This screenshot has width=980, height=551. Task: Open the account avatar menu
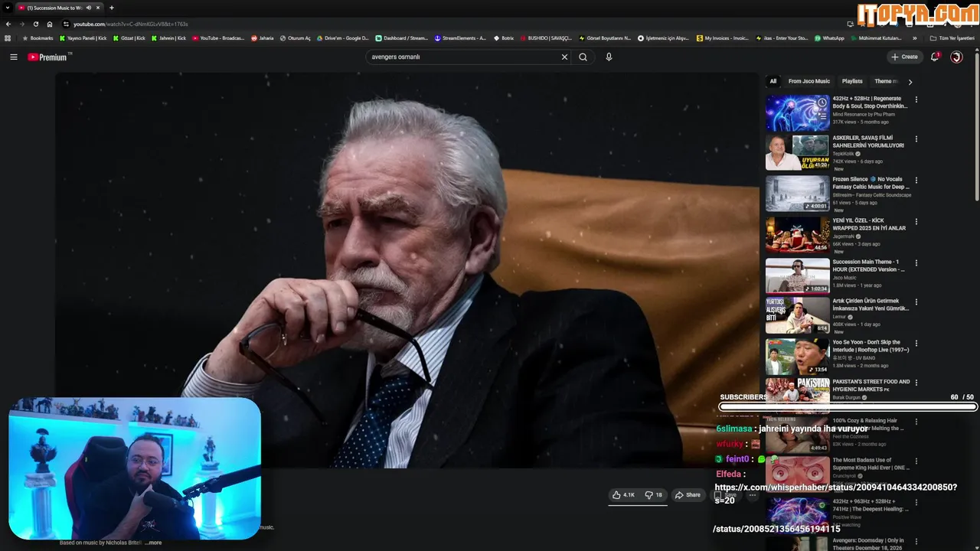(x=956, y=57)
